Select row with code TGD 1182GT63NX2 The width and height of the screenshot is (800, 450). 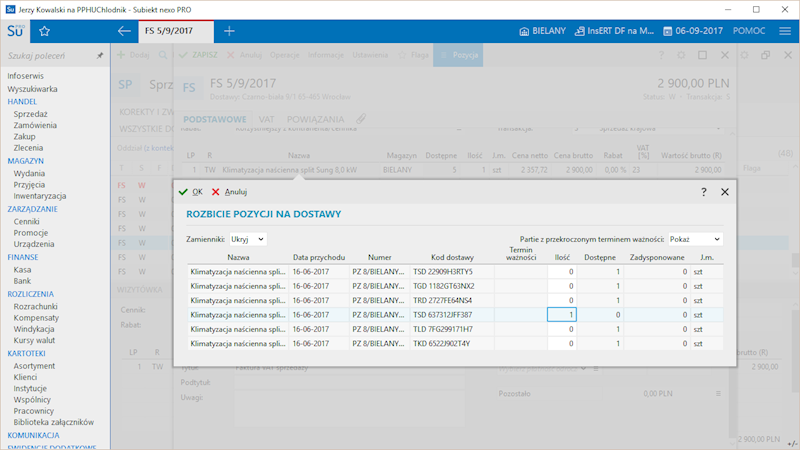pos(455,286)
